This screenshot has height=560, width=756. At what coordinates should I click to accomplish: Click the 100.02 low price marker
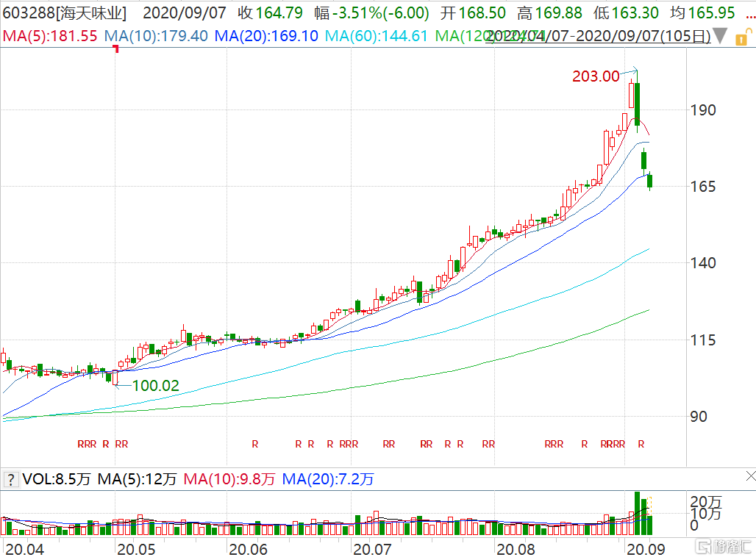pyautogui.click(x=155, y=386)
